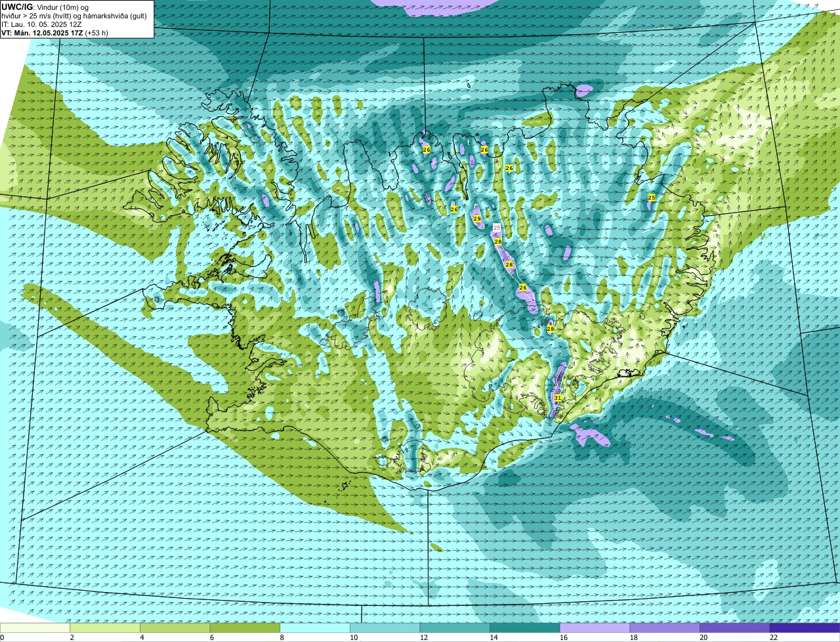Click the white gust label 25

click(x=497, y=227)
